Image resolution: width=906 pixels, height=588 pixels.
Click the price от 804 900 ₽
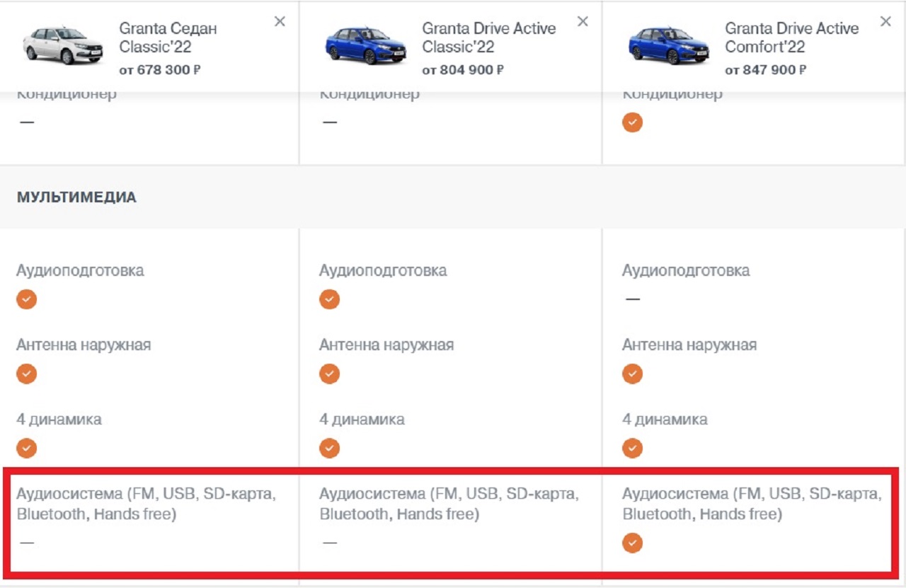point(463,70)
